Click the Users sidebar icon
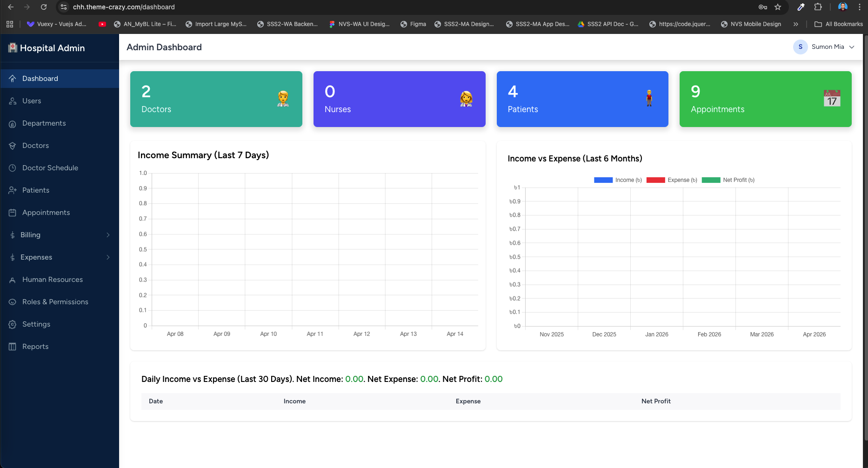The image size is (868, 468). pyautogui.click(x=13, y=101)
